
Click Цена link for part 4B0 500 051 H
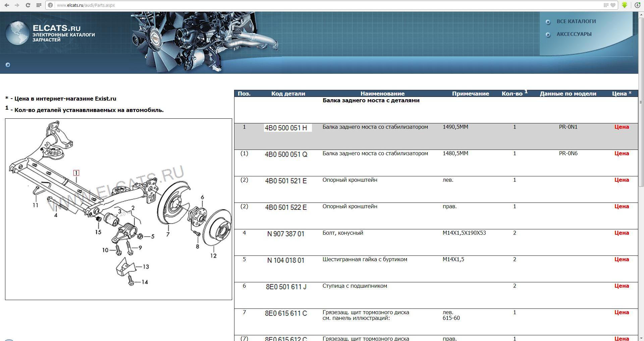621,127
